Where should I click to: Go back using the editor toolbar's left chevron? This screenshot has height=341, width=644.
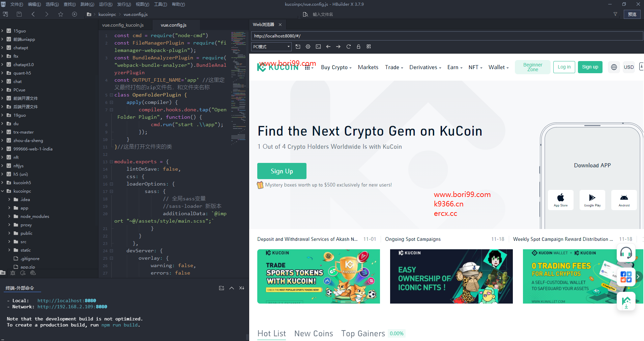pyautogui.click(x=33, y=14)
